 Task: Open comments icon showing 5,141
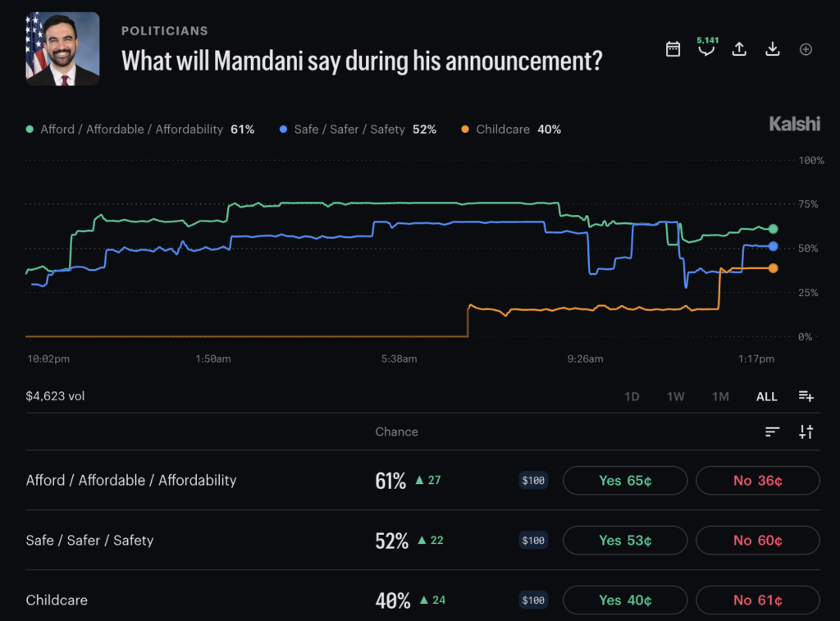click(706, 47)
